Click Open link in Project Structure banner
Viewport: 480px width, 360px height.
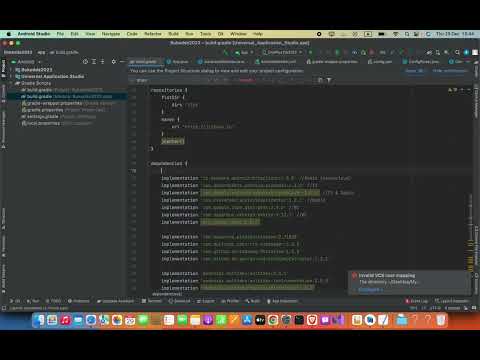pos(415,71)
